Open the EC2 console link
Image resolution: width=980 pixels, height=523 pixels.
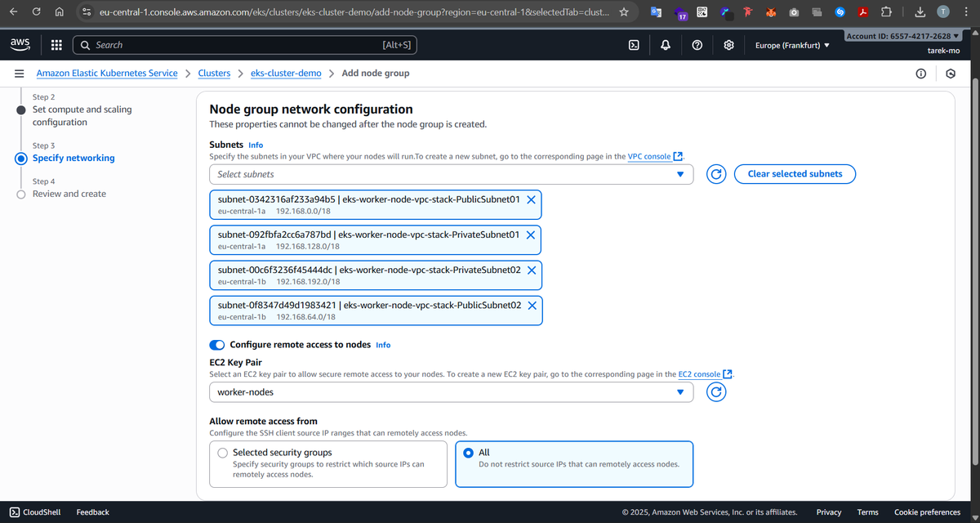(x=706, y=374)
